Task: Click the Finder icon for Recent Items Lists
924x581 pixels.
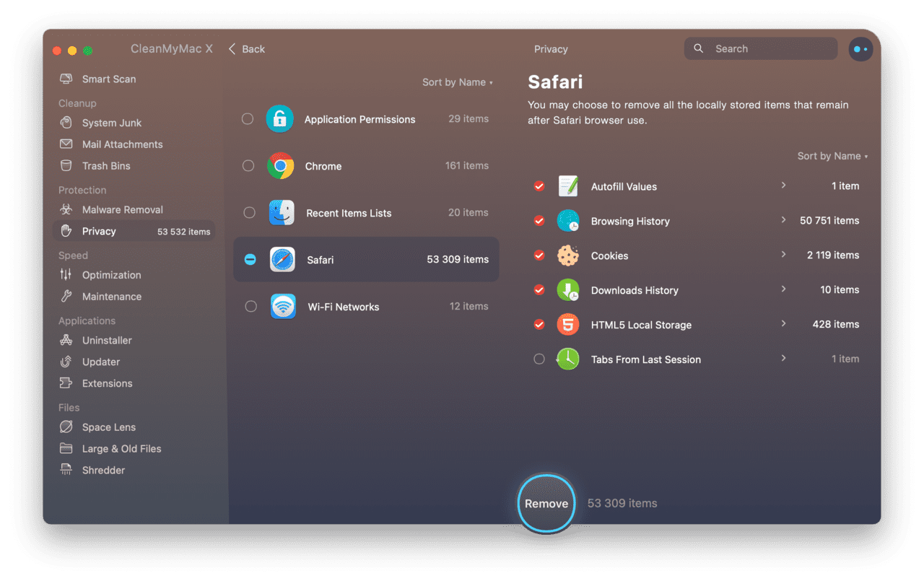Action: click(x=282, y=213)
